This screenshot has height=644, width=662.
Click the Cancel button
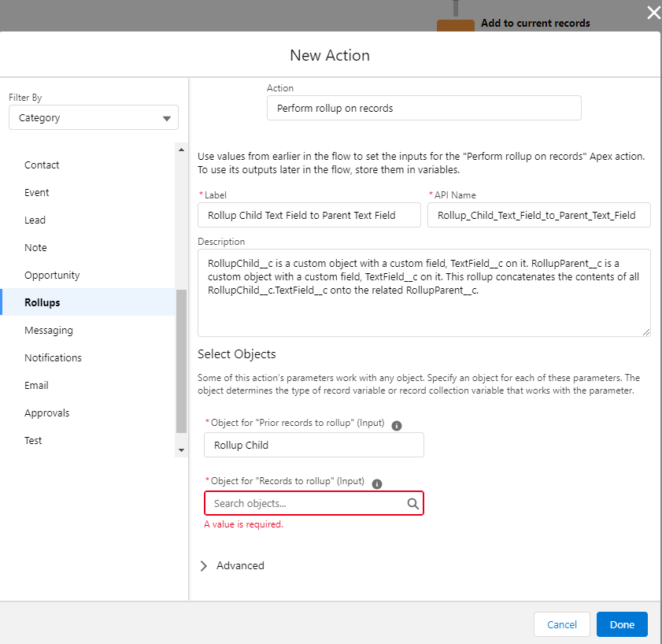[561, 624]
